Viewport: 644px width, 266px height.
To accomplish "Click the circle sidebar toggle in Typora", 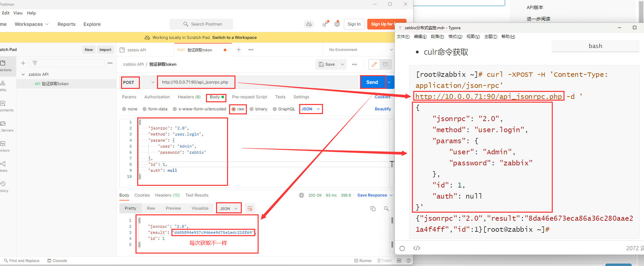I will click(402, 248).
